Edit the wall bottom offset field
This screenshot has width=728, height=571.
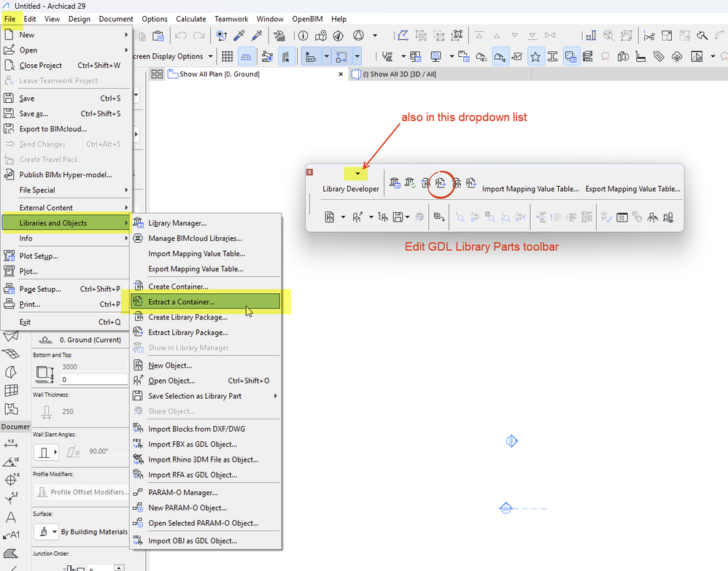[x=94, y=380]
